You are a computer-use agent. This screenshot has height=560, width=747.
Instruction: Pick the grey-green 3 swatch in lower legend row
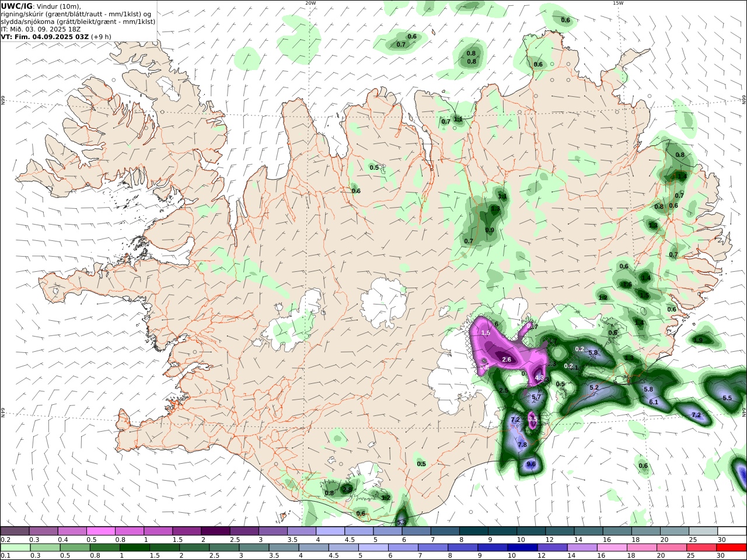coord(255,548)
